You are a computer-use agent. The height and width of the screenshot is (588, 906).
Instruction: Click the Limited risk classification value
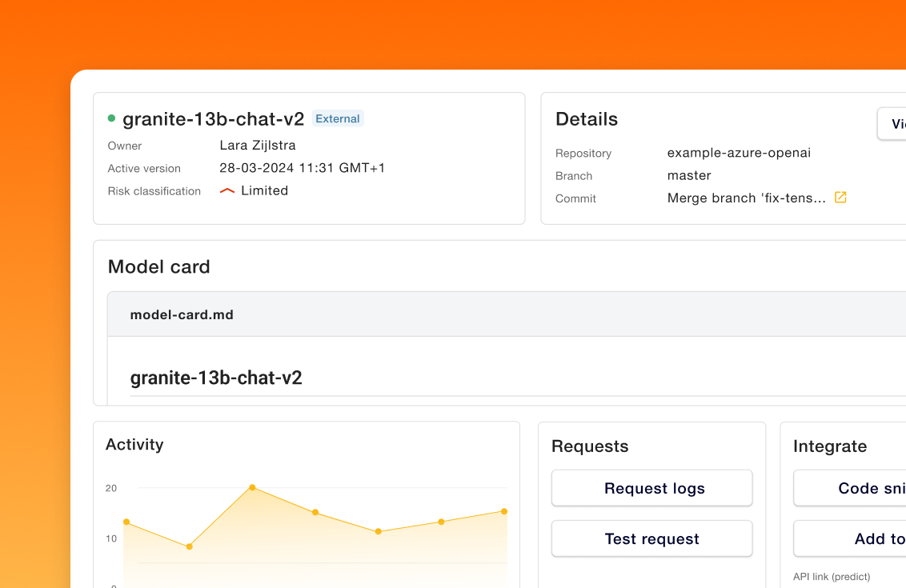point(265,190)
